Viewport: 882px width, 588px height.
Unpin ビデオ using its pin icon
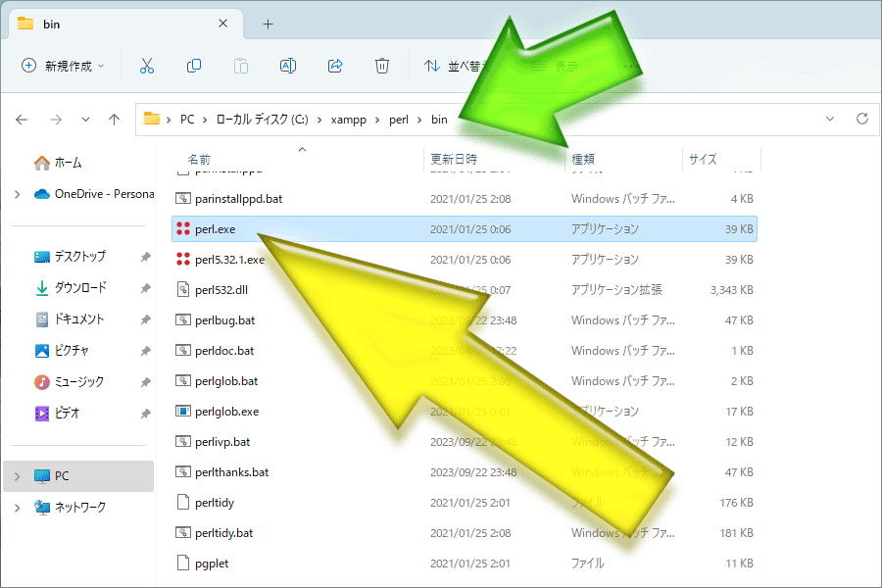(146, 415)
